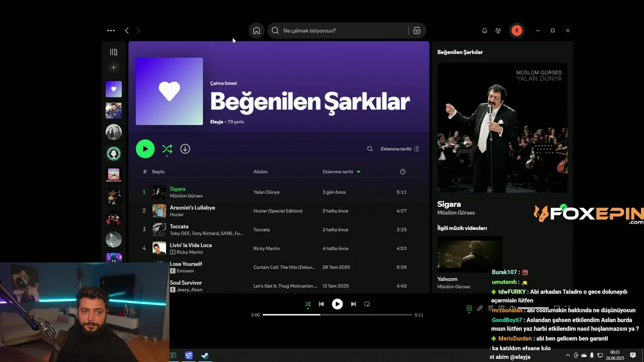
Task: Open the Jeezy, Akon artist link
Action: (x=190, y=290)
